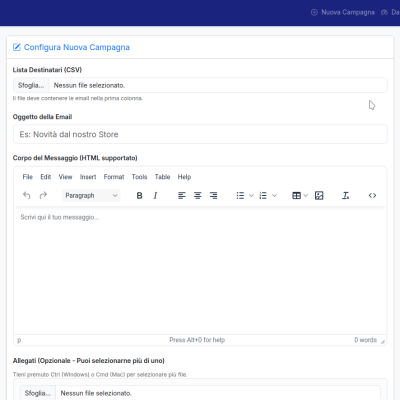This screenshot has height=400, width=400.
Task: Open the Format menu
Action: tap(114, 177)
